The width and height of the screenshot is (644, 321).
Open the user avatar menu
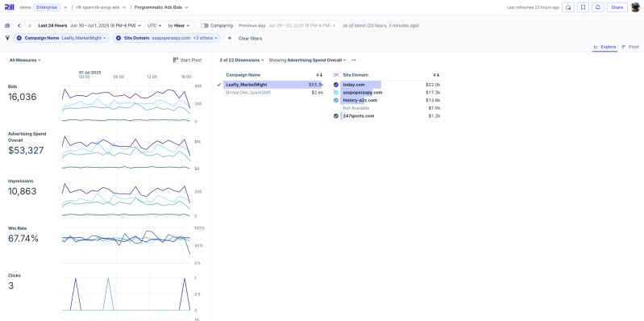(635, 7)
